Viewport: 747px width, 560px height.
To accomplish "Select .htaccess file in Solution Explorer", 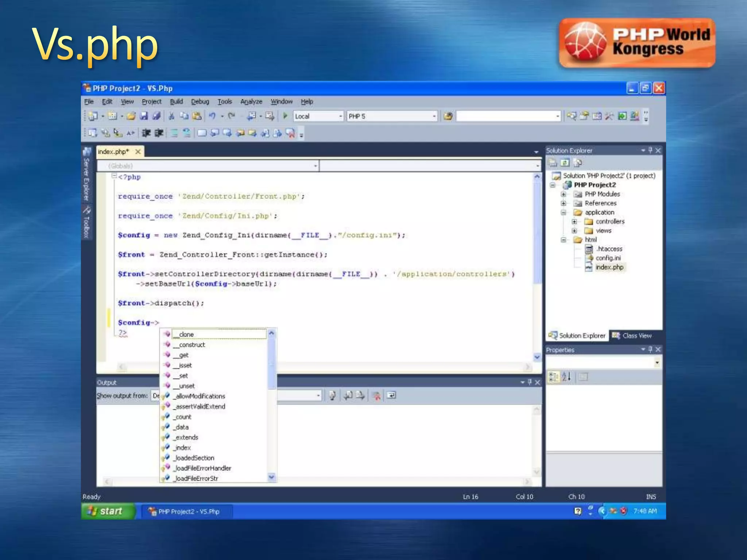I will tap(609, 249).
